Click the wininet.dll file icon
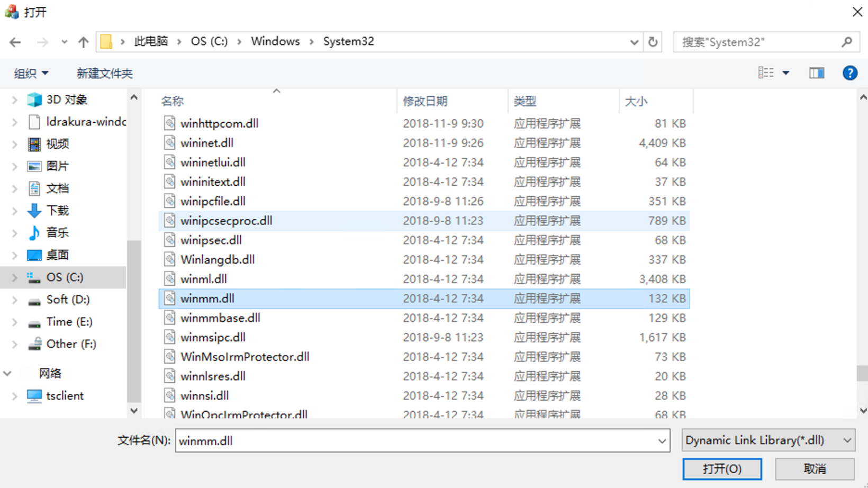The width and height of the screenshot is (868, 488). pos(169,143)
